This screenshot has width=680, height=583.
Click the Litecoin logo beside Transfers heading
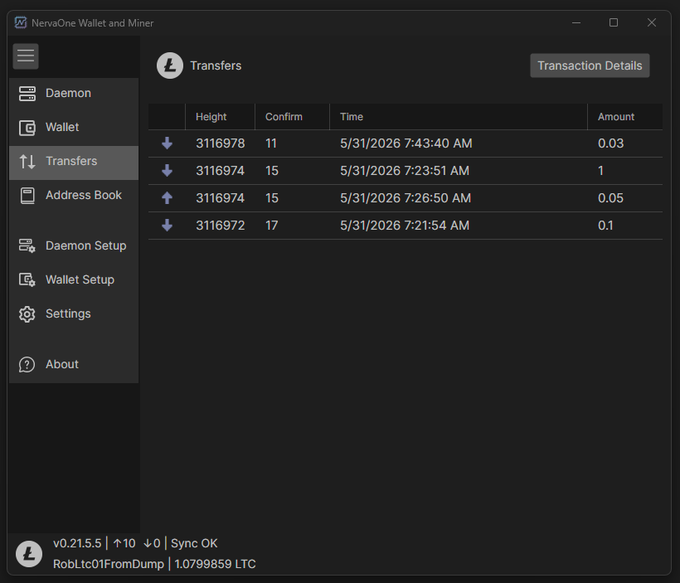pyautogui.click(x=170, y=66)
